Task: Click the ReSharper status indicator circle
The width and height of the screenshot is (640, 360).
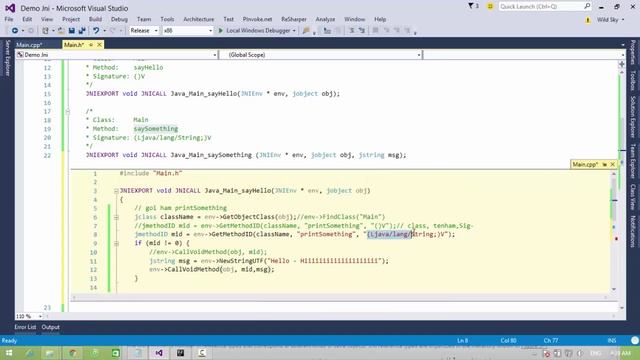Action: 634,340
